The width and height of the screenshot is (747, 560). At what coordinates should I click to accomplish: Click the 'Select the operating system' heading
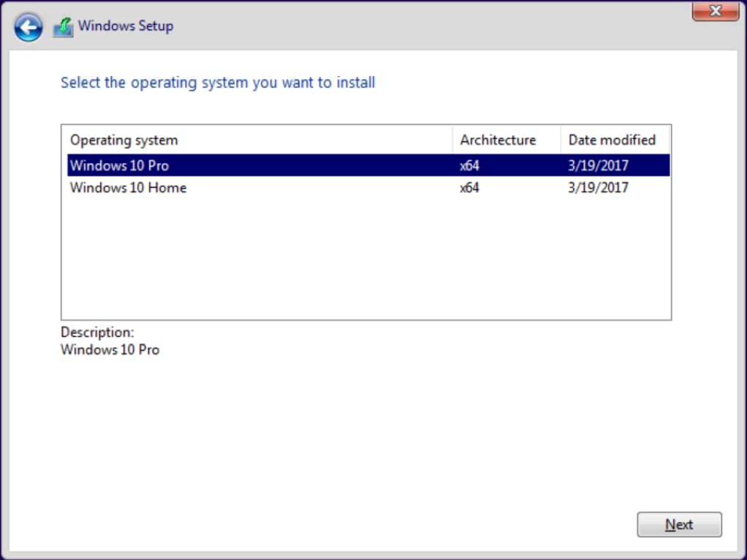(x=218, y=83)
